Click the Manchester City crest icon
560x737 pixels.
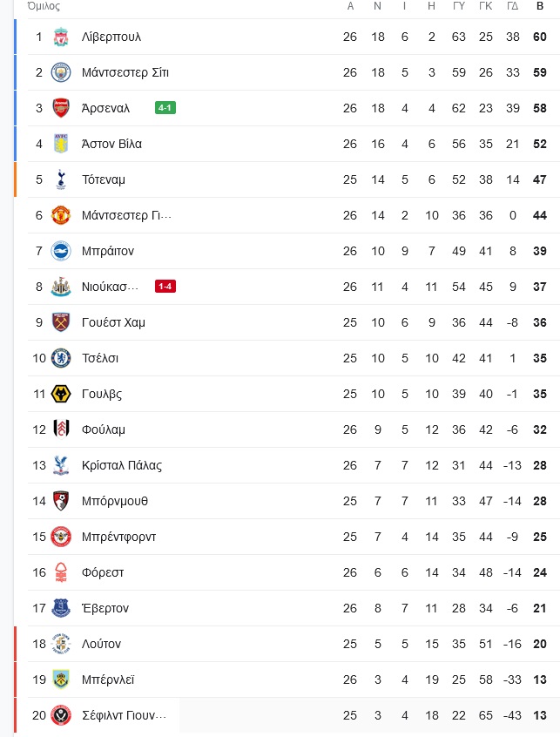pyautogui.click(x=60, y=72)
